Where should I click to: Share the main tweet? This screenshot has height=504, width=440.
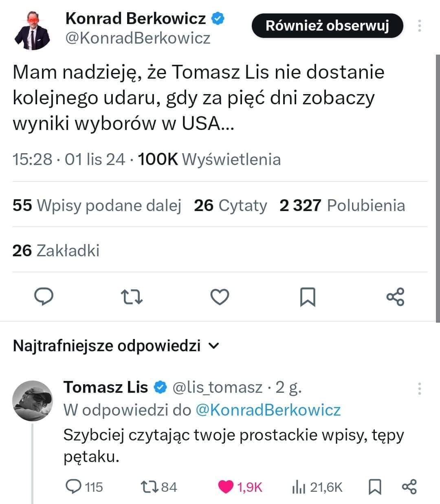tap(395, 297)
